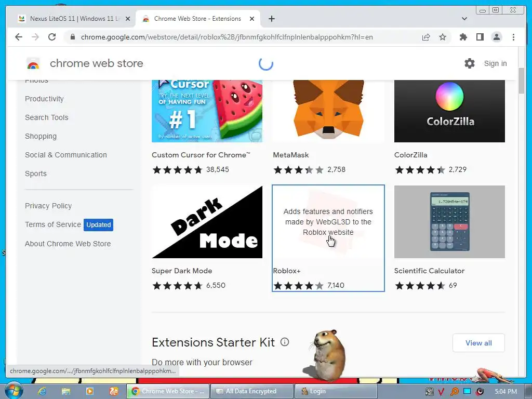Viewport: 532px width, 399px height.
Task: Close the Nexus LiteOS 11 tab
Action: [x=128, y=19]
